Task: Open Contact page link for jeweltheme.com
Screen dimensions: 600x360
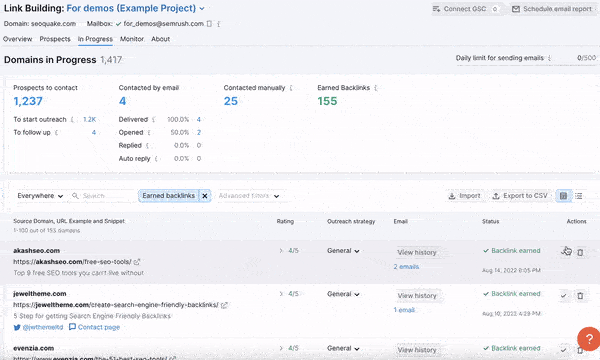Action: [95, 327]
